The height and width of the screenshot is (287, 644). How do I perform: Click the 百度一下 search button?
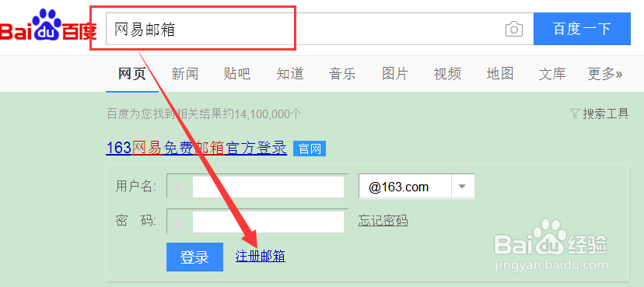(x=582, y=29)
